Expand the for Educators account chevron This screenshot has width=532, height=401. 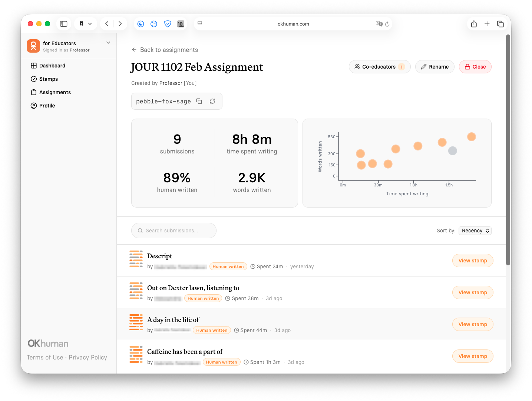(108, 43)
